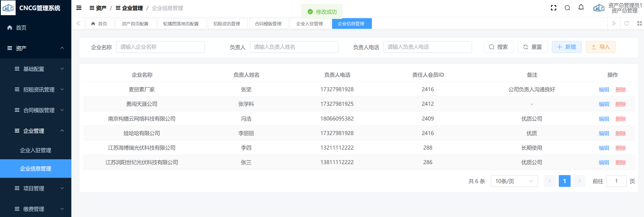Image resolution: width=644 pixels, height=217 pixels.
Task: Edit the 麦丽素厂家 row
Action: pyautogui.click(x=604, y=90)
